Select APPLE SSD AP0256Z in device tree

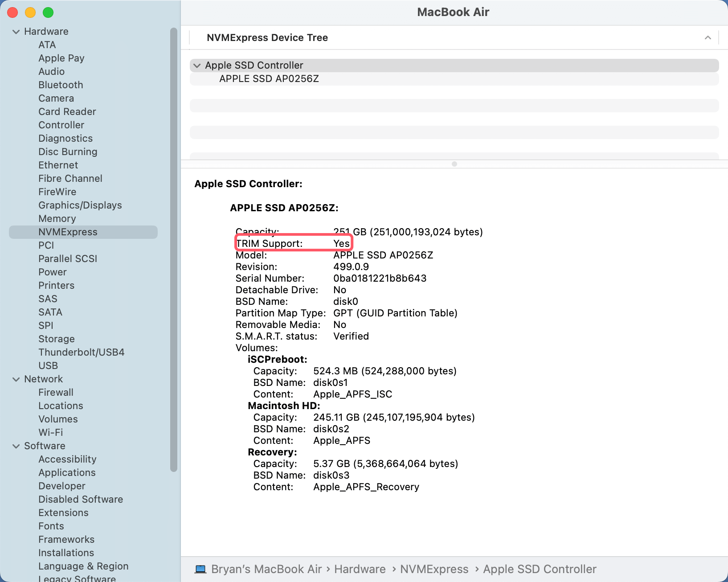coord(269,79)
